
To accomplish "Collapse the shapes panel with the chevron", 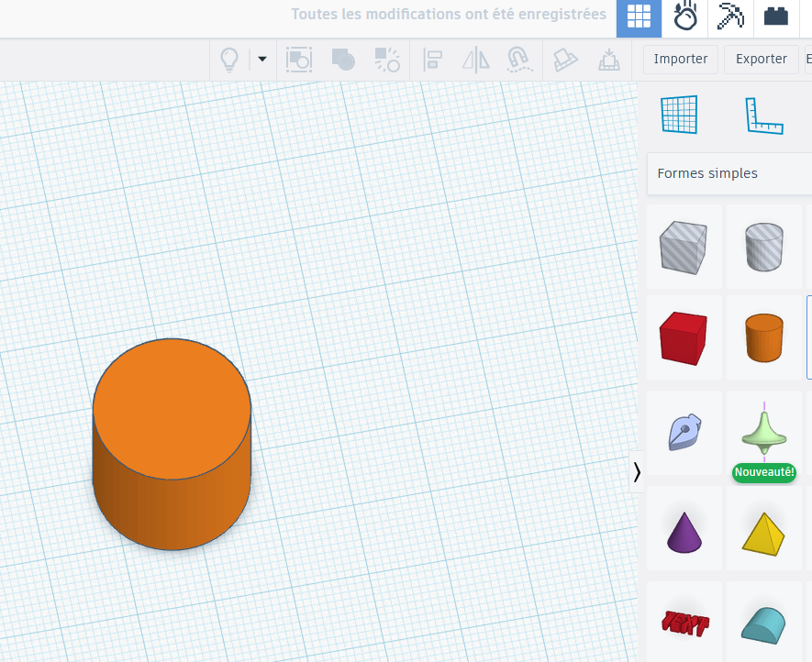I will (637, 472).
